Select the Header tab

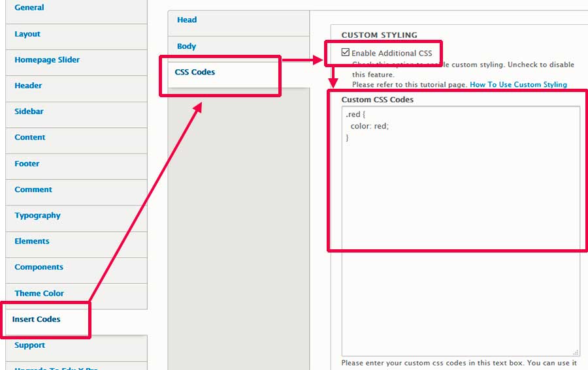28,85
